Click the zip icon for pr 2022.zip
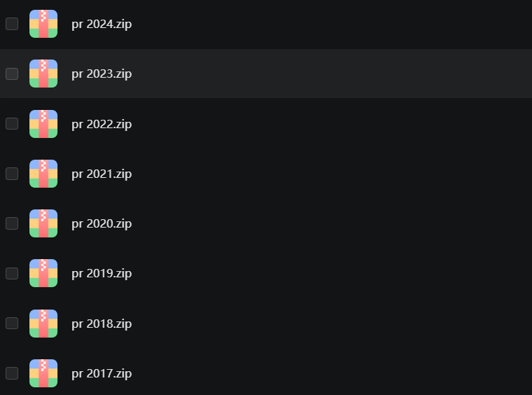The width and height of the screenshot is (532, 395). pyautogui.click(x=43, y=124)
